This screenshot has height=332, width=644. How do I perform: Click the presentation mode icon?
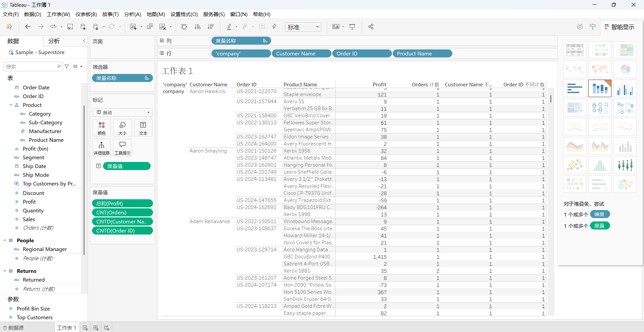[352, 27]
